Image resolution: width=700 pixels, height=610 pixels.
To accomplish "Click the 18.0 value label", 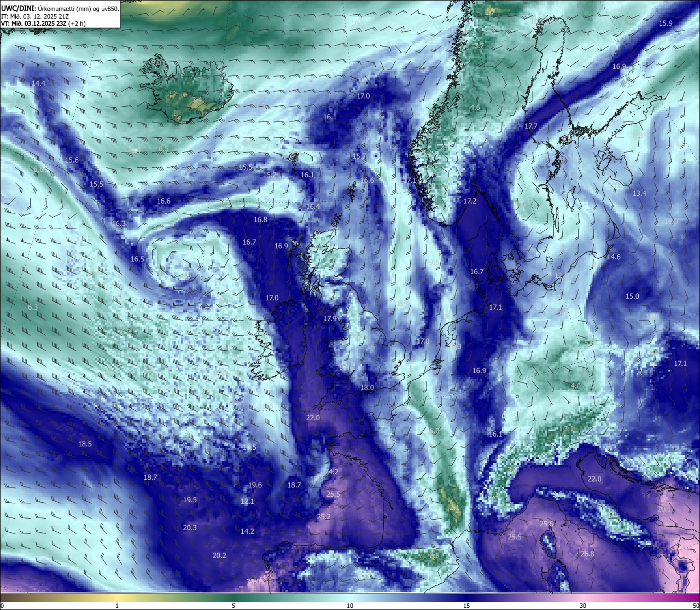I will [367, 388].
